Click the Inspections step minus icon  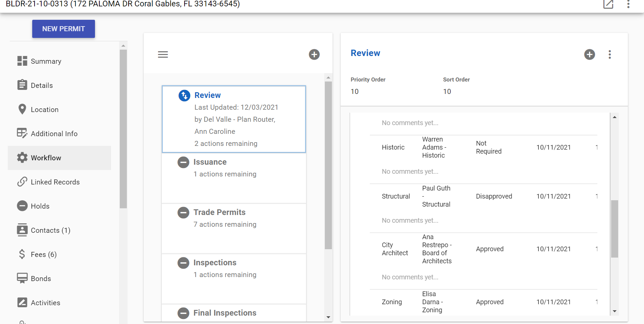(x=183, y=263)
